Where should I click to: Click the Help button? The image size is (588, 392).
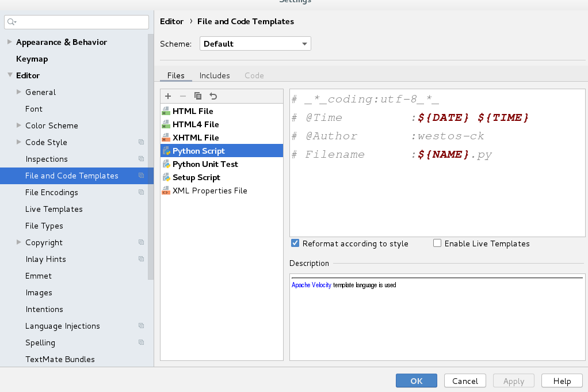tap(562, 380)
